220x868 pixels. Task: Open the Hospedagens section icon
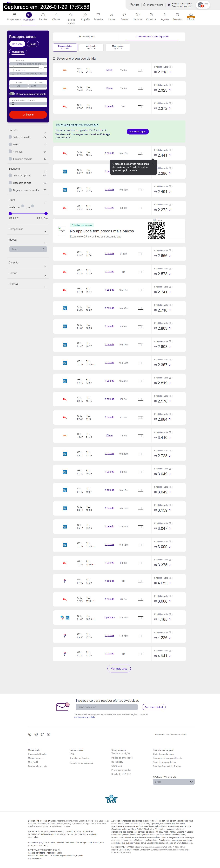[14, 15]
